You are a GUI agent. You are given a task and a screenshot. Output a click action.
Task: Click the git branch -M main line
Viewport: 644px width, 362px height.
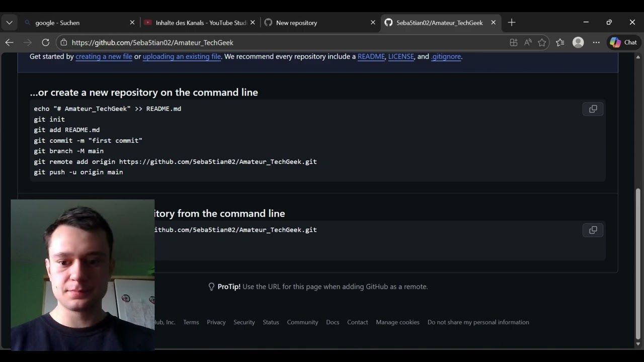coord(69,151)
